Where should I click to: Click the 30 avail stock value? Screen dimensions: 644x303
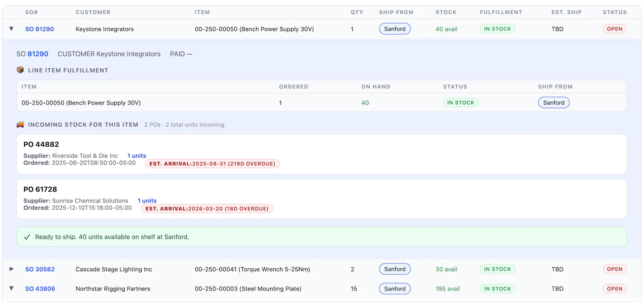(x=446, y=269)
